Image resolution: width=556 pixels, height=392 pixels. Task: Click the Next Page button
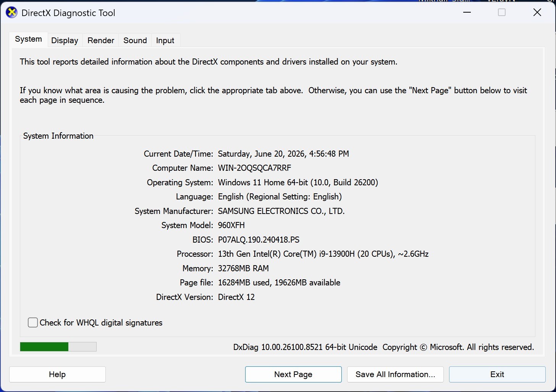pyautogui.click(x=293, y=374)
